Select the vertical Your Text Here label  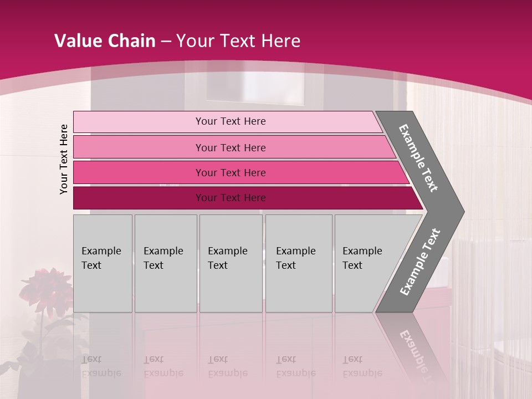point(63,159)
